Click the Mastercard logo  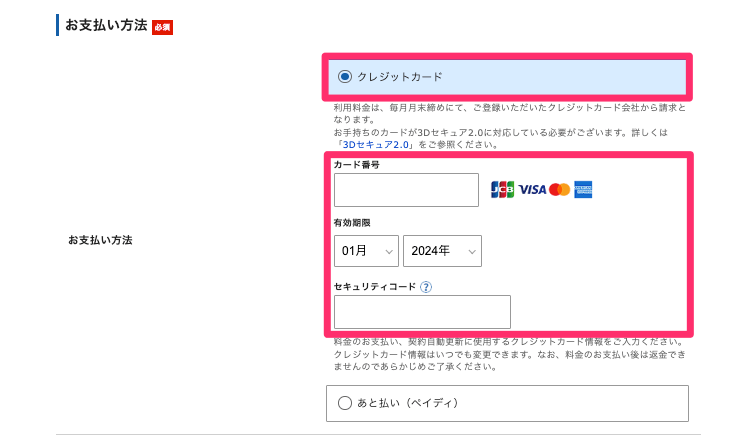[x=559, y=190]
